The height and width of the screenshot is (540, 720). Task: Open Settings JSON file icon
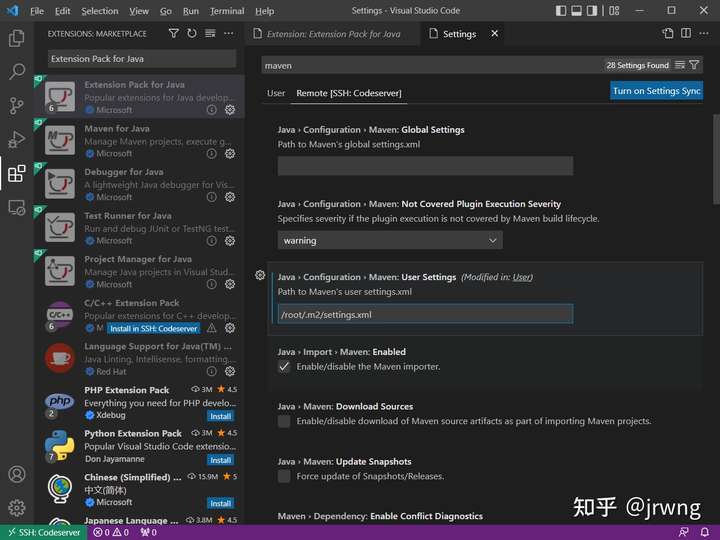[x=668, y=33]
